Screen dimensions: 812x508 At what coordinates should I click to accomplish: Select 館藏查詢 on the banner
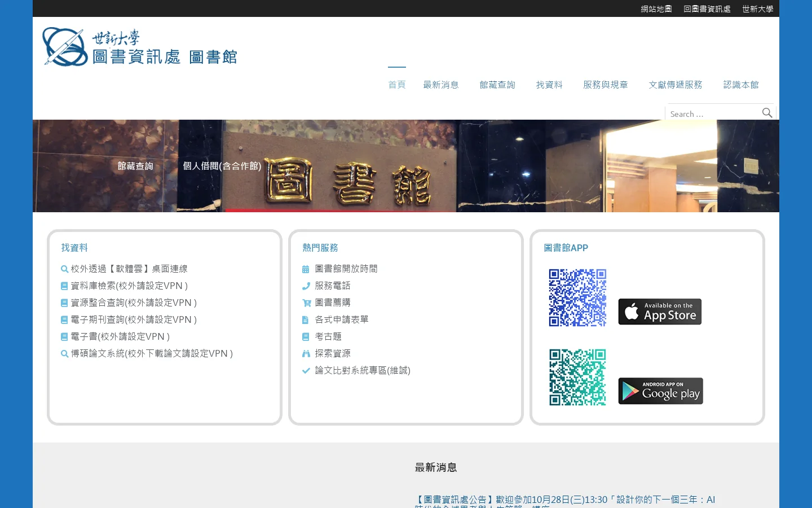(x=135, y=166)
